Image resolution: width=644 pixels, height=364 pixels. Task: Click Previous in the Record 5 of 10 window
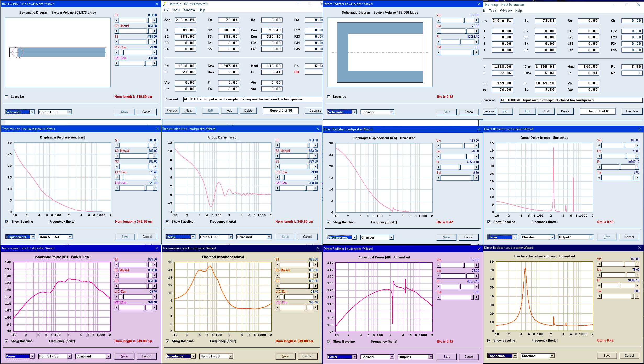172,111
